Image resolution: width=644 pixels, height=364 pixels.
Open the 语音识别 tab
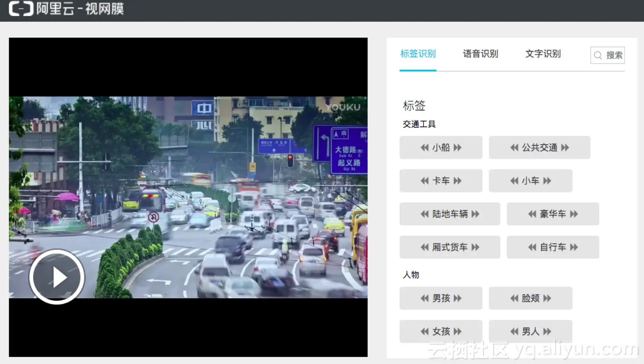[480, 54]
